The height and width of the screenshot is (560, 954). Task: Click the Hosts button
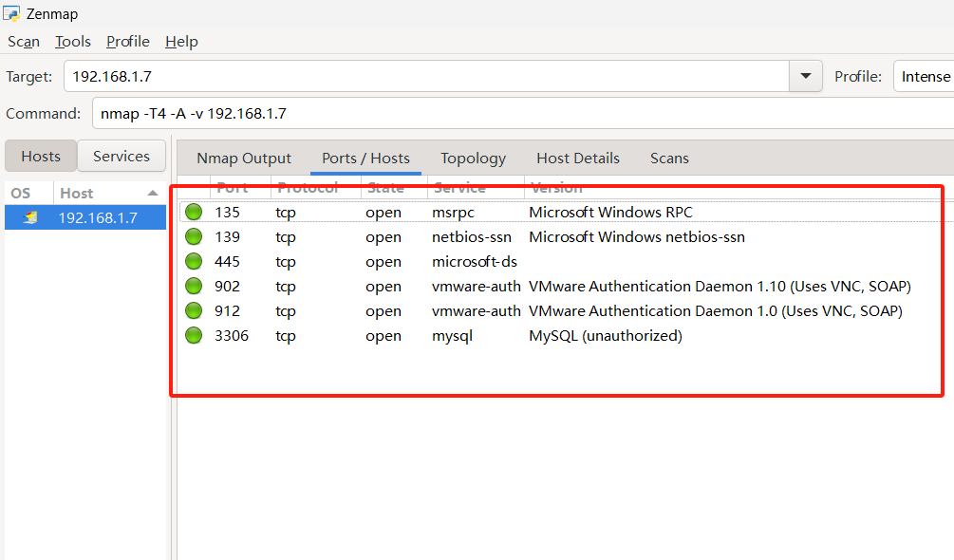(x=41, y=157)
